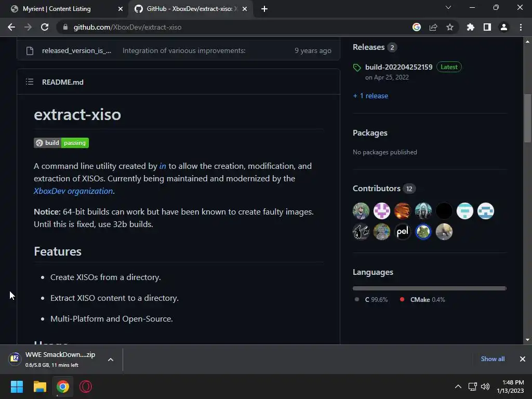Click the languages percentage bar
The image size is (532, 399).
(430, 288)
